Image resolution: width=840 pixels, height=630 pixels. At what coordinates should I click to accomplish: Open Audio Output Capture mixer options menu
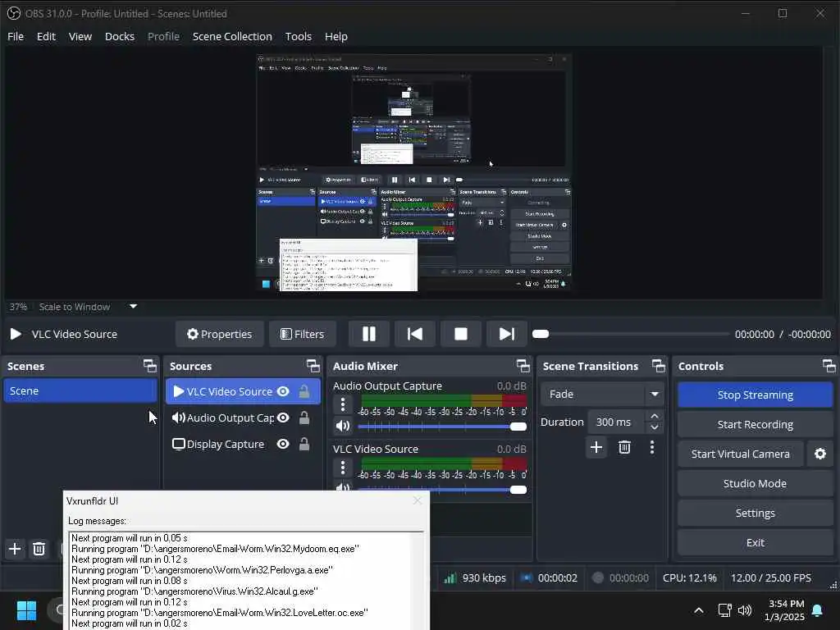click(x=343, y=404)
